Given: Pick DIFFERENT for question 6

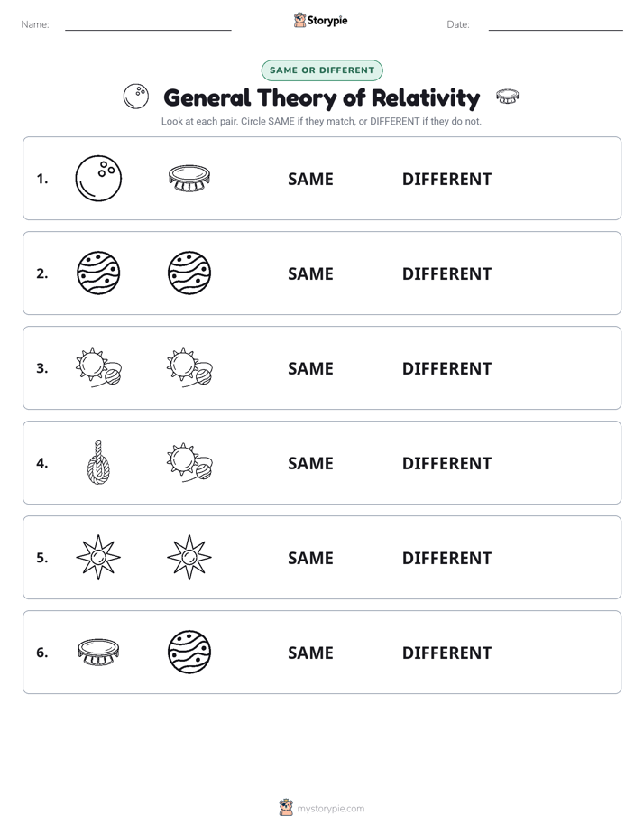Looking at the screenshot, I should (x=446, y=653).
